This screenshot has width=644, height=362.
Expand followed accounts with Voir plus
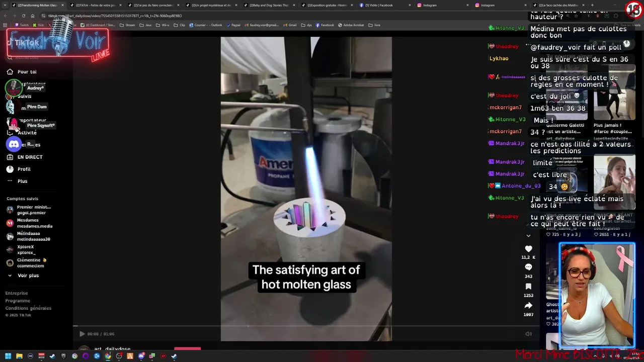tap(23, 276)
